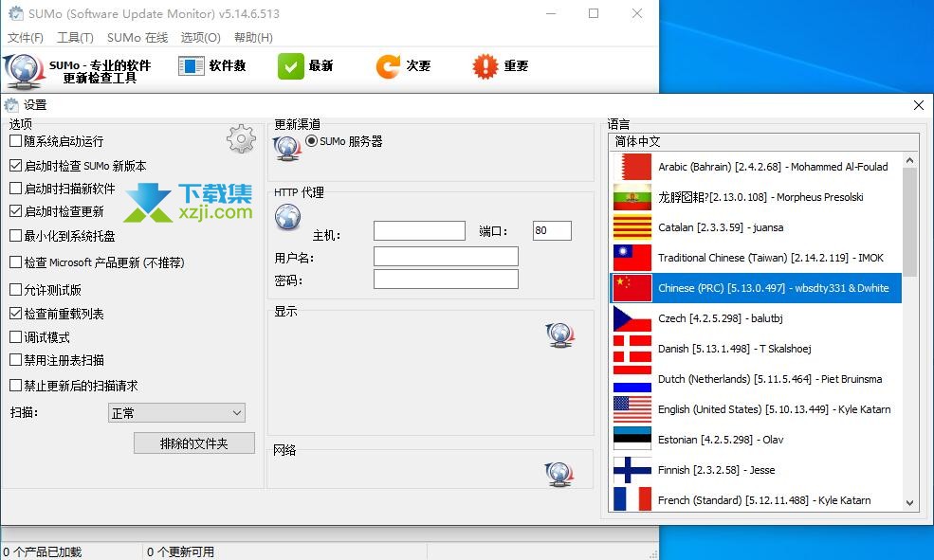
Task: Enable 随系统启动运行 checkbox
Action: point(15,141)
